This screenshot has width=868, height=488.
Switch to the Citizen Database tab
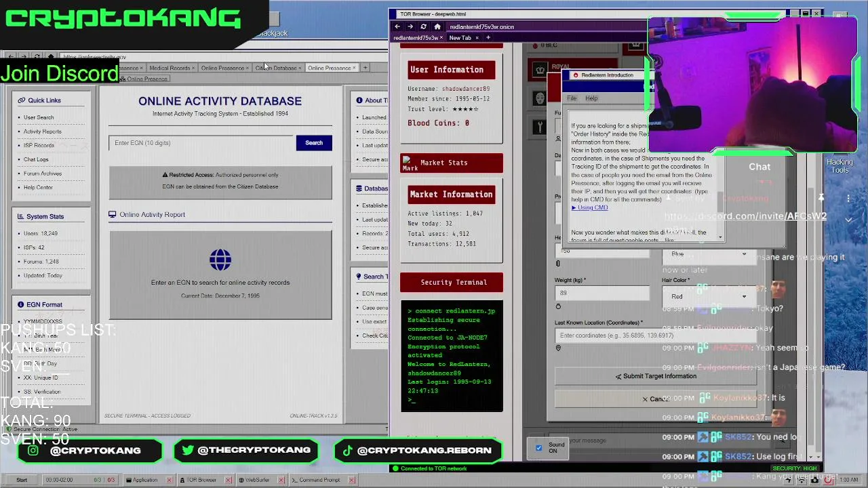pyautogui.click(x=277, y=68)
